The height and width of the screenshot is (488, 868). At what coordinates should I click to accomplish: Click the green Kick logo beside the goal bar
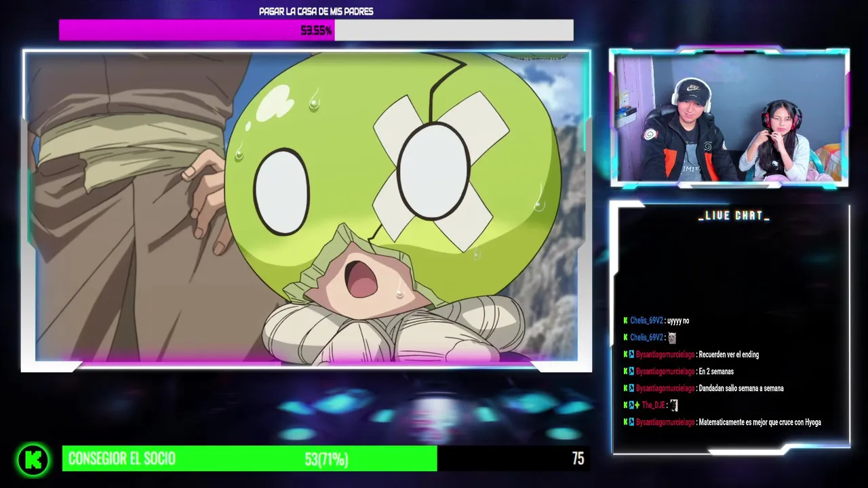coord(33,459)
